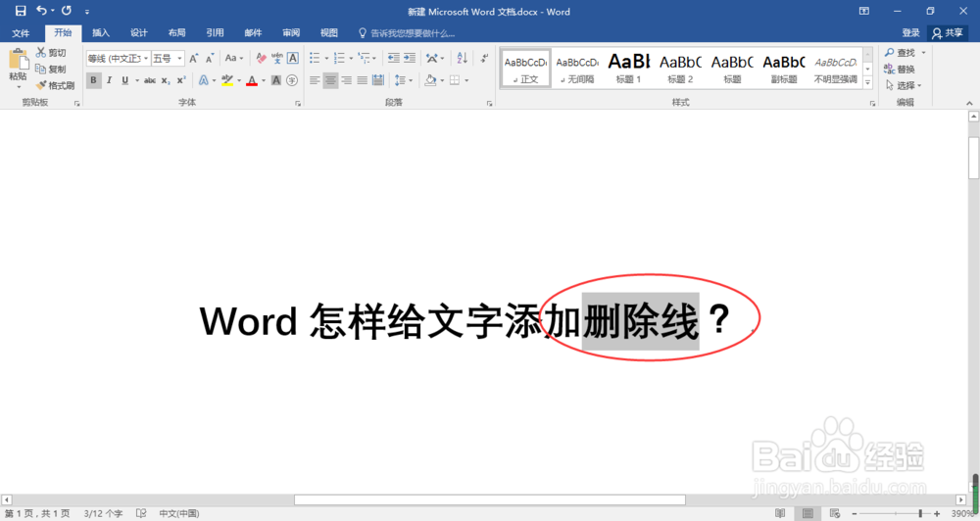Open the phonetic guide (wén) tool
Screen dimensions: 980x521
tap(277, 58)
